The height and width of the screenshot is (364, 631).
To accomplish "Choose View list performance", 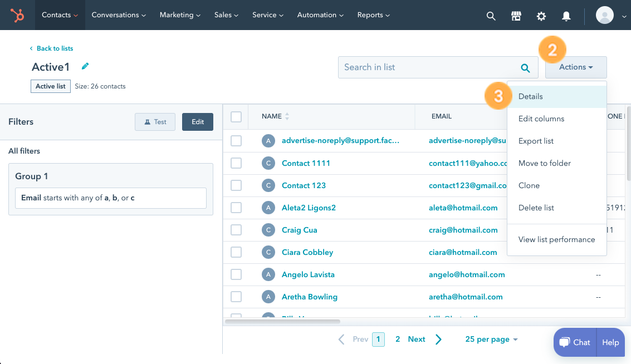I will 557,240.
